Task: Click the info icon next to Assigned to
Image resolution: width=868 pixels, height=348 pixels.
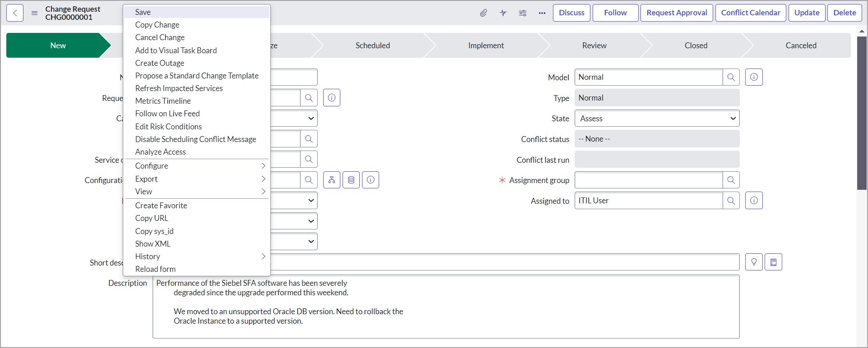Action: tap(754, 201)
